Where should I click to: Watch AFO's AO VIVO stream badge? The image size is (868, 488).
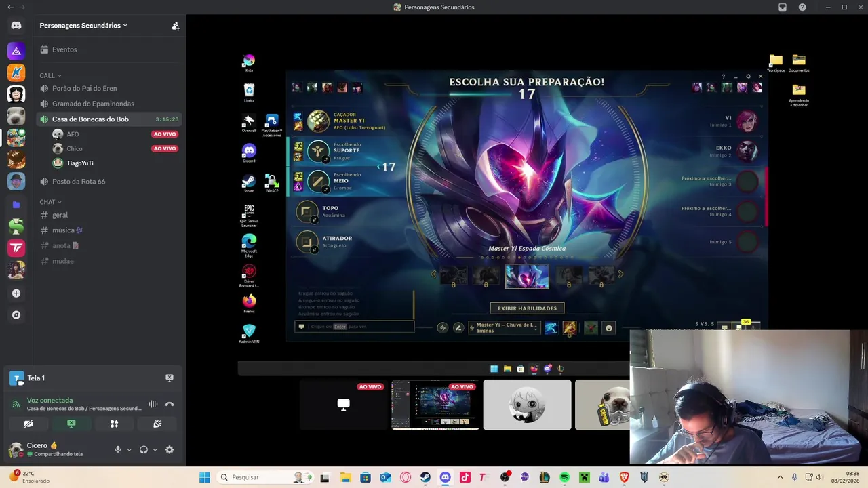(x=165, y=134)
